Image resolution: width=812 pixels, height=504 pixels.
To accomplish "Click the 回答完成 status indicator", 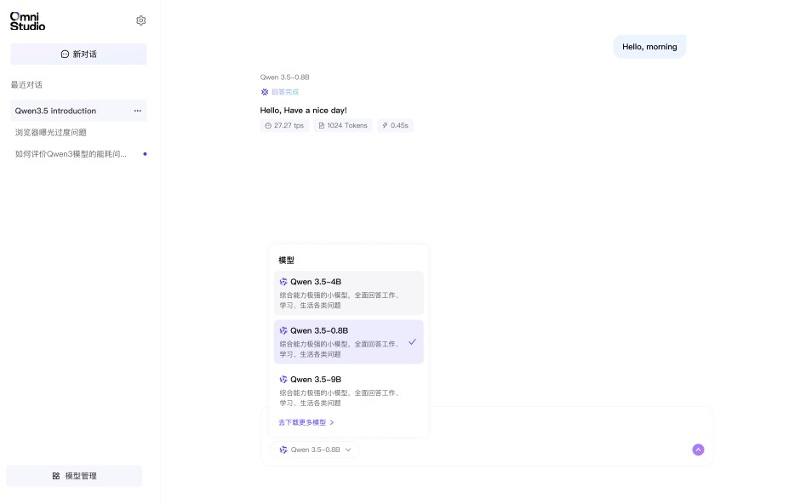I will (x=280, y=92).
